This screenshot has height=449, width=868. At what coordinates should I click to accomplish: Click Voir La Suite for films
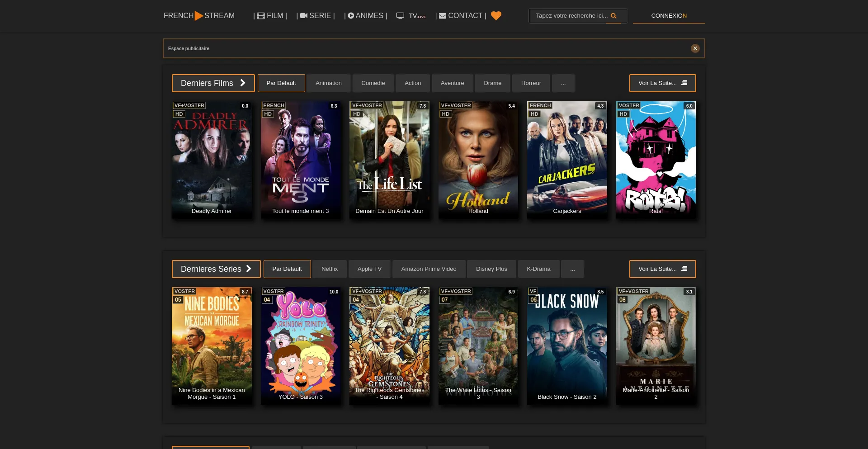coord(663,83)
